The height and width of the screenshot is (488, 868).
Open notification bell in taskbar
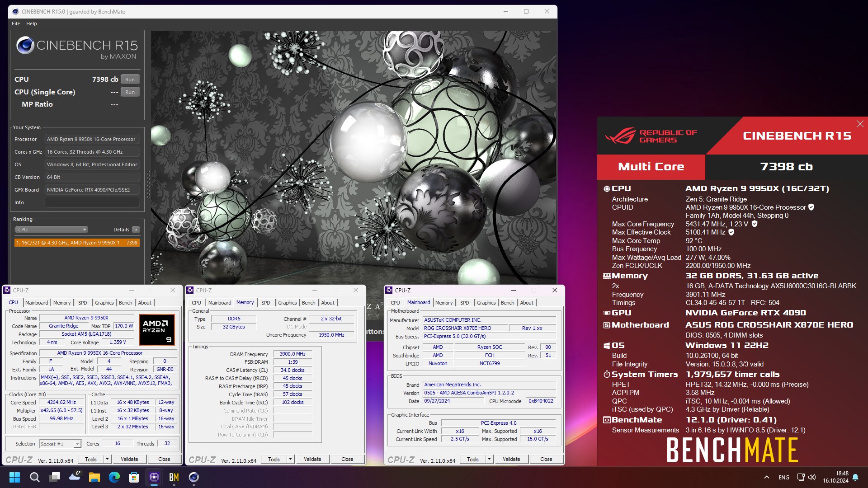coord(855,477)
